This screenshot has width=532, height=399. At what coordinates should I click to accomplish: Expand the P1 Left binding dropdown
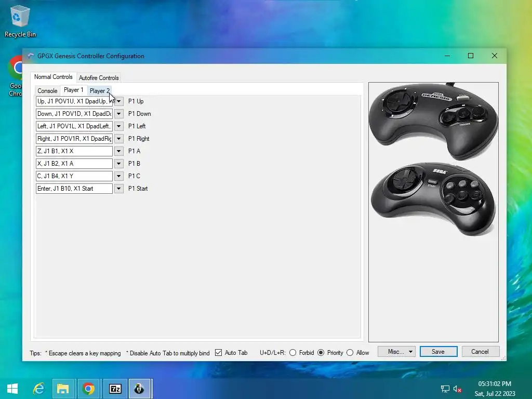tap(119, 126)
